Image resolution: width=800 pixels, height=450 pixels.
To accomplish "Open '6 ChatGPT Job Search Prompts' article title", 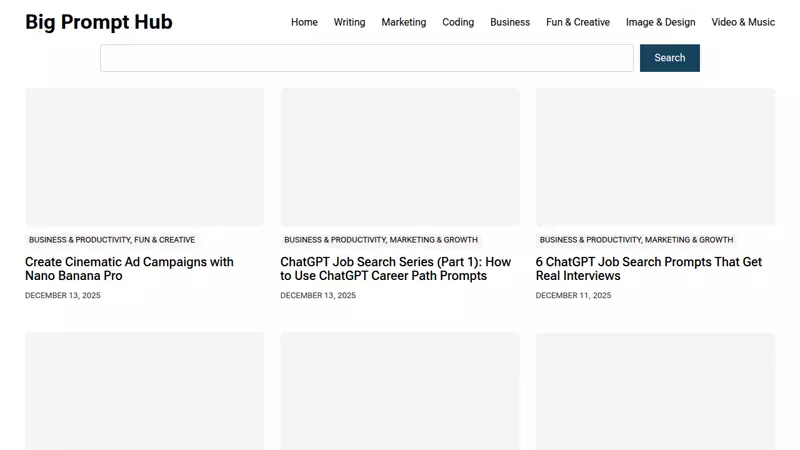I will (648, 269).
